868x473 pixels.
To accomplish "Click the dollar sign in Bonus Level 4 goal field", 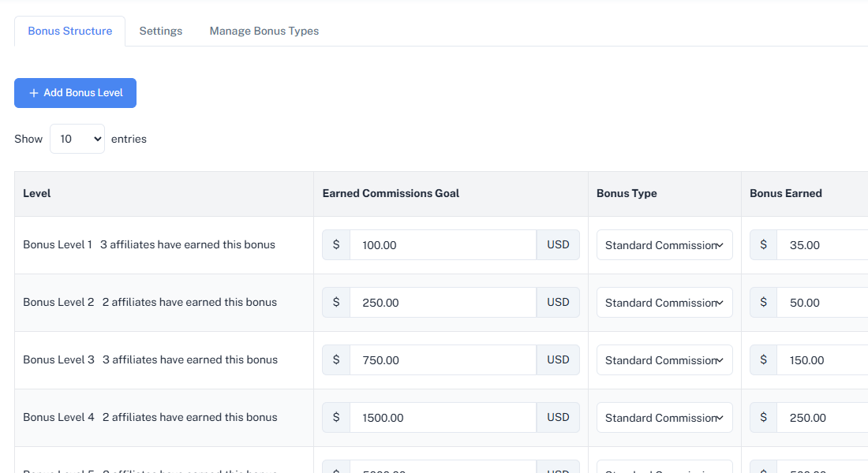I will (x=335, y=417).
